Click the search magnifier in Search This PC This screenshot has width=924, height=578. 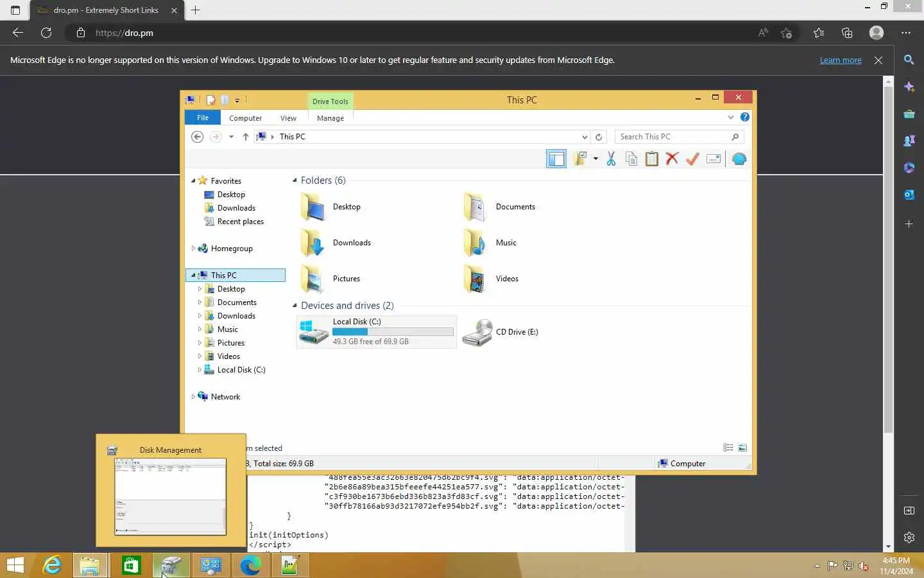tap(735, 137)
